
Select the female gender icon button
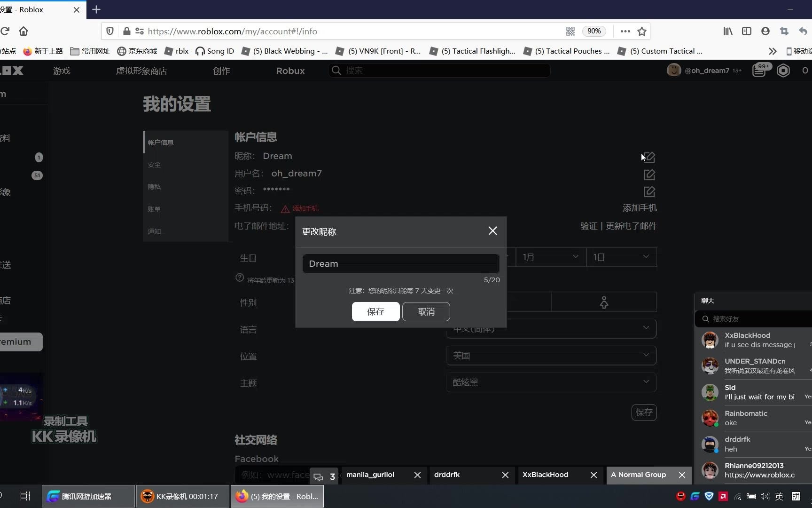tap(604, 302)
